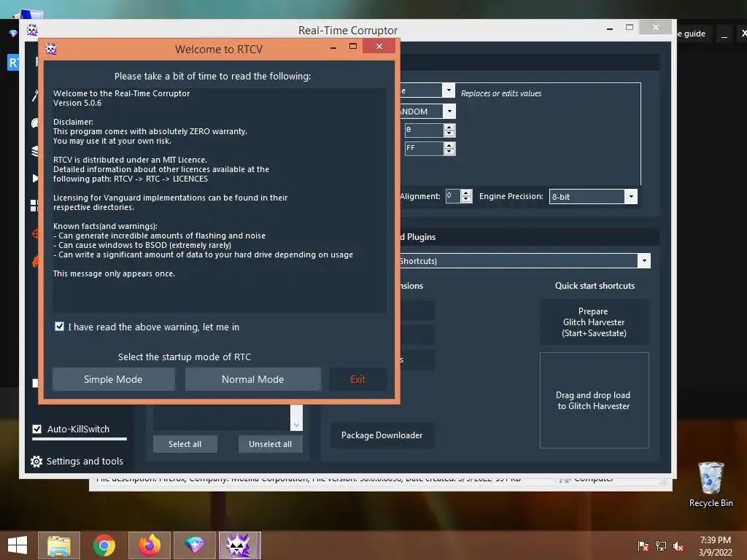Minimize the background window beside 'guide'
747x560 pixels.
pyautogui.click(x=724, y=34)
